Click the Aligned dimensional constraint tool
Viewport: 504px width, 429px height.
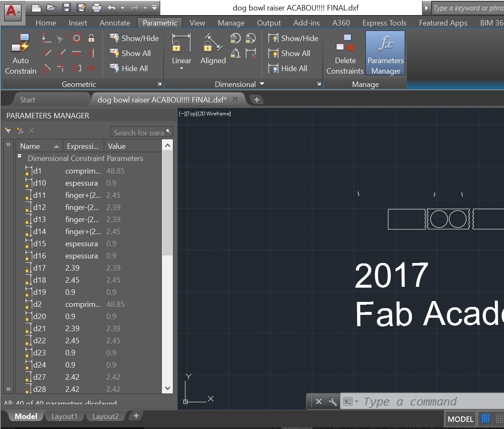click(x=213, y=49)
